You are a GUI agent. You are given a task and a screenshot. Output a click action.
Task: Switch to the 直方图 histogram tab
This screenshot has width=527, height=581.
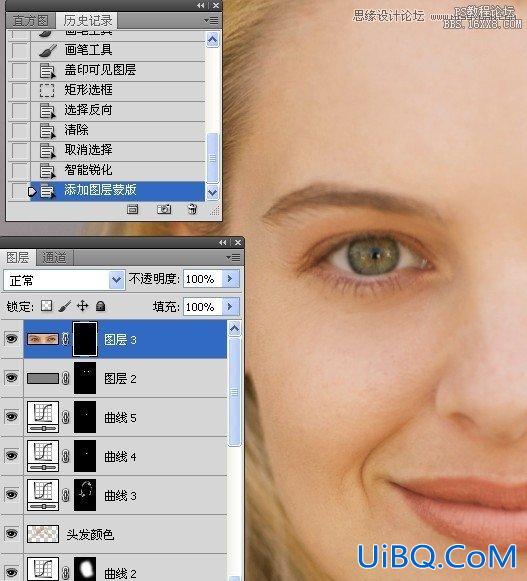pos(30,20)
